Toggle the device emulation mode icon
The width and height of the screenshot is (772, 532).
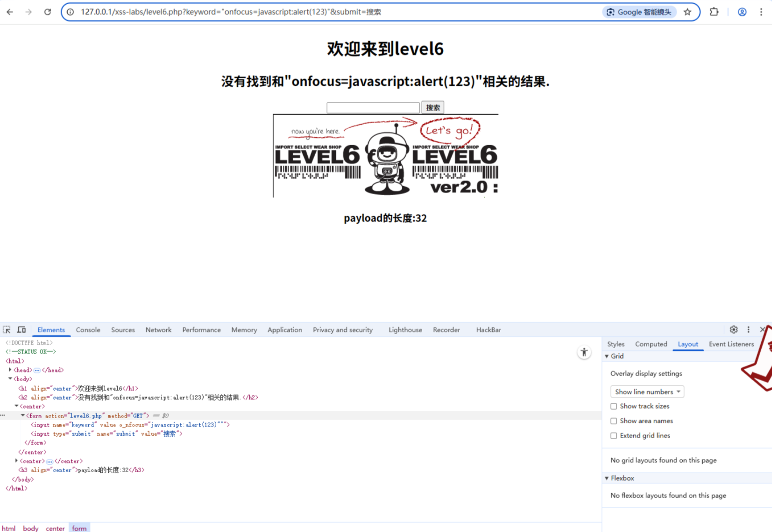coord(21,329)
